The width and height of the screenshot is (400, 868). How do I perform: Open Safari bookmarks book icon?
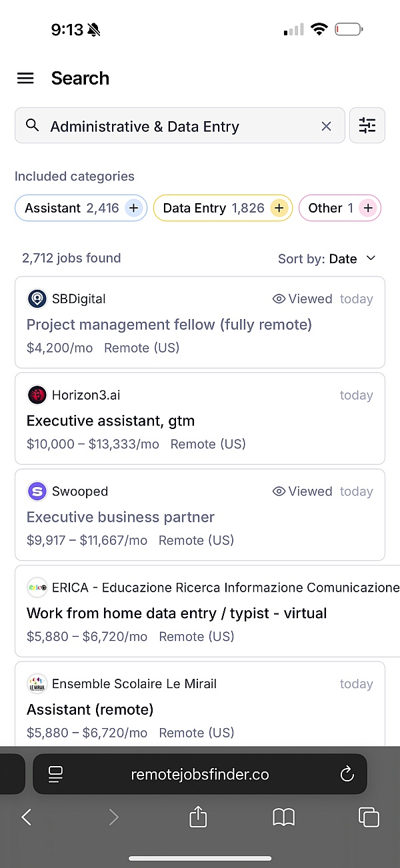pyautogui.click(x=284, y=817)
